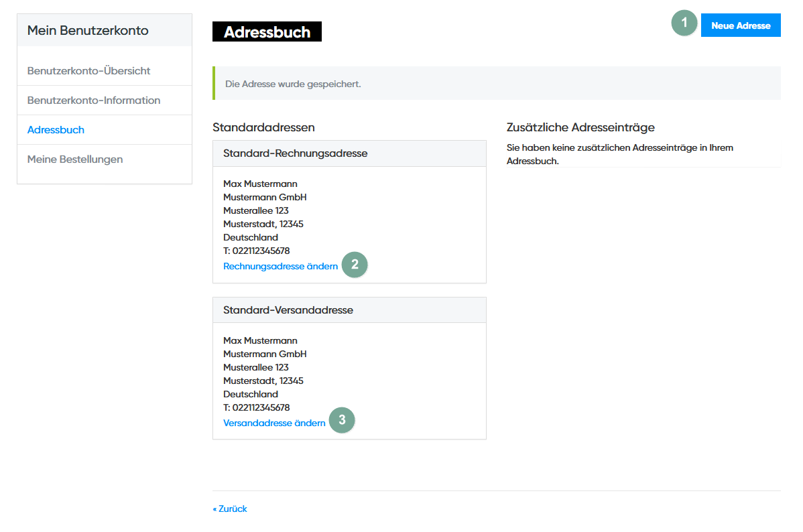The image size is (803, 532).
Task: Click the billing address phone number line
Action: pos(256,251)
